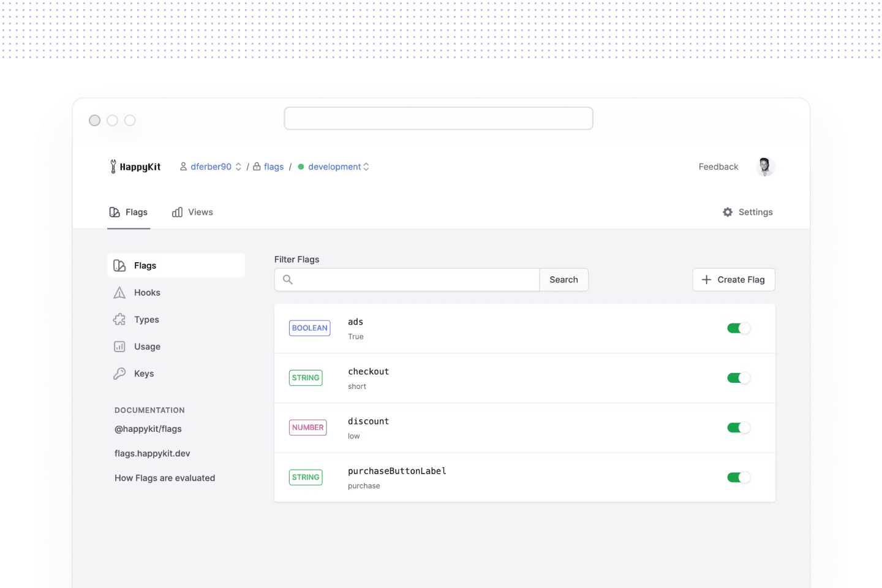This screenshot has width=882, height=588.
Task: Switch off the purchaseButtonLabel toggle
Action: [x=738, y=477]
